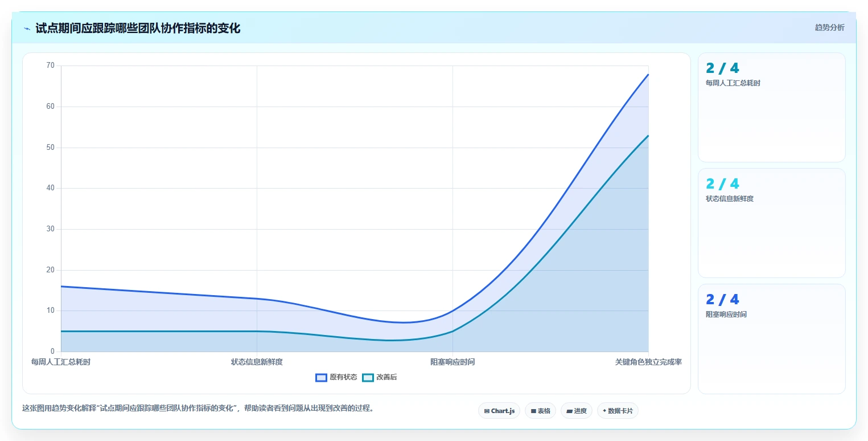868x441 pixels.
Task: Open the 阻塞响应时间 stat card
Action: point(771,338)
